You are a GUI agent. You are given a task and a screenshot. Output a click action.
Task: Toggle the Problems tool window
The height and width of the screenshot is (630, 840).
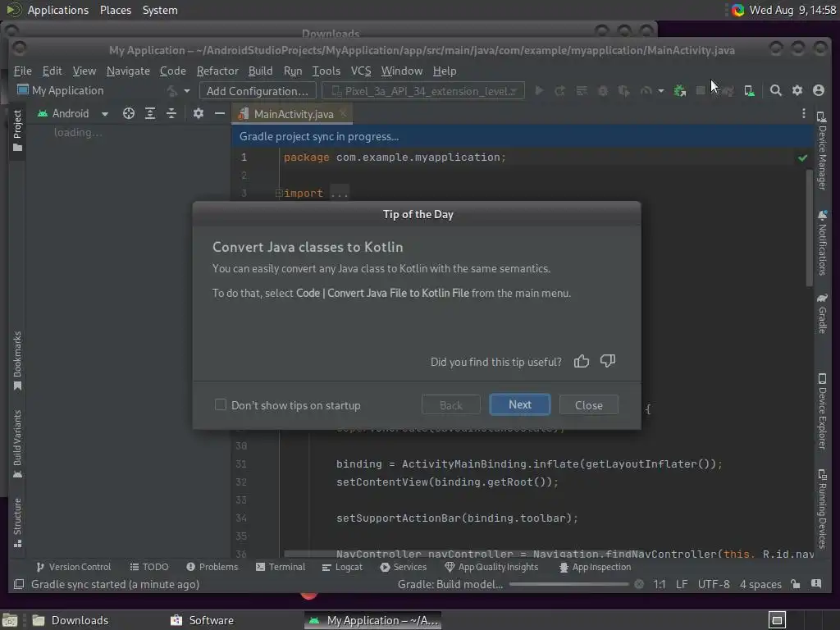212,567
